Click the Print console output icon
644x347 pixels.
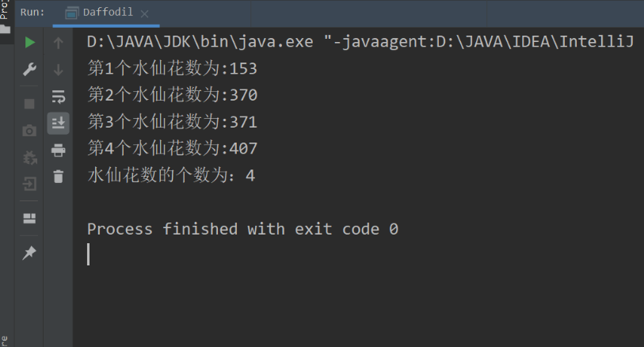pos(59,151)
